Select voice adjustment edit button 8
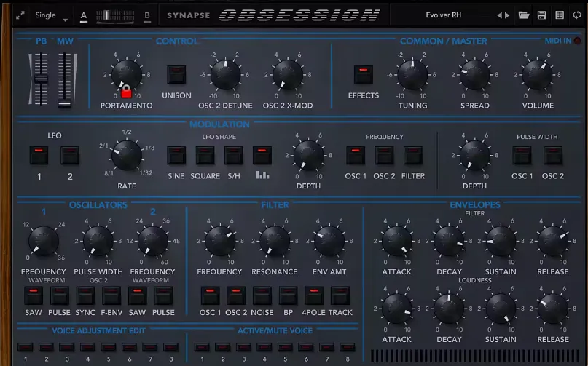This screenshot has width=588, height=366. (170, 347)
